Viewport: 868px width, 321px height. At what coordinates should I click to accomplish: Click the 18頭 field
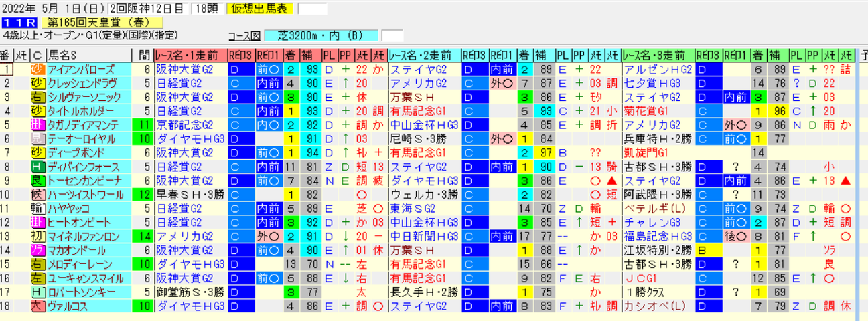[x=207, y=9]
